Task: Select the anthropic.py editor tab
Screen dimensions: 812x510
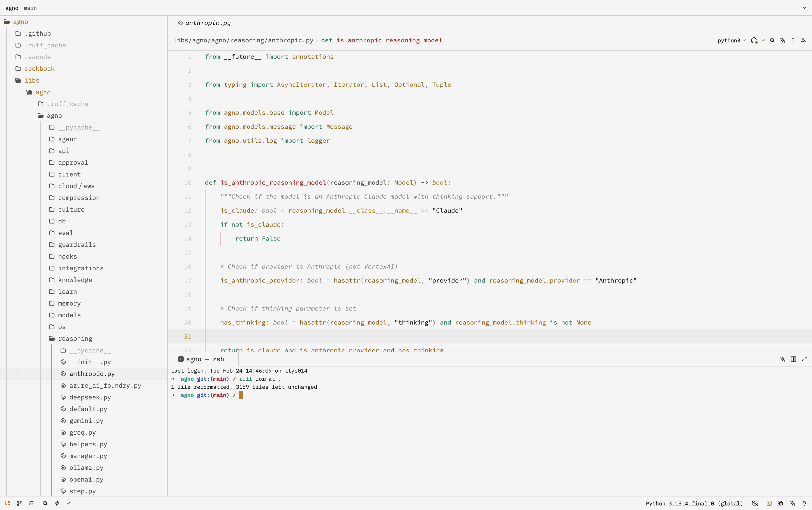Action: (204, 23)
